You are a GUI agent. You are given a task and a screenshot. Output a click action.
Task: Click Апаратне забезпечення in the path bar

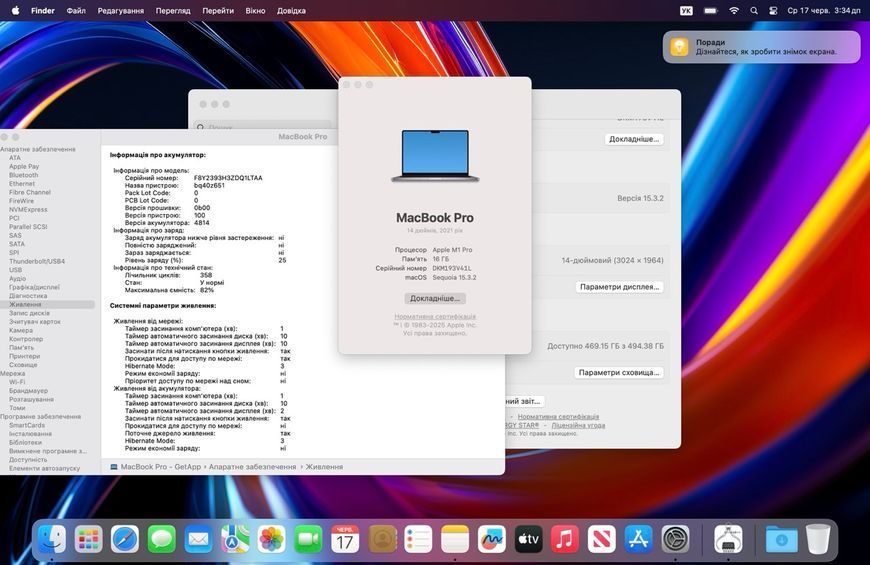252,467
